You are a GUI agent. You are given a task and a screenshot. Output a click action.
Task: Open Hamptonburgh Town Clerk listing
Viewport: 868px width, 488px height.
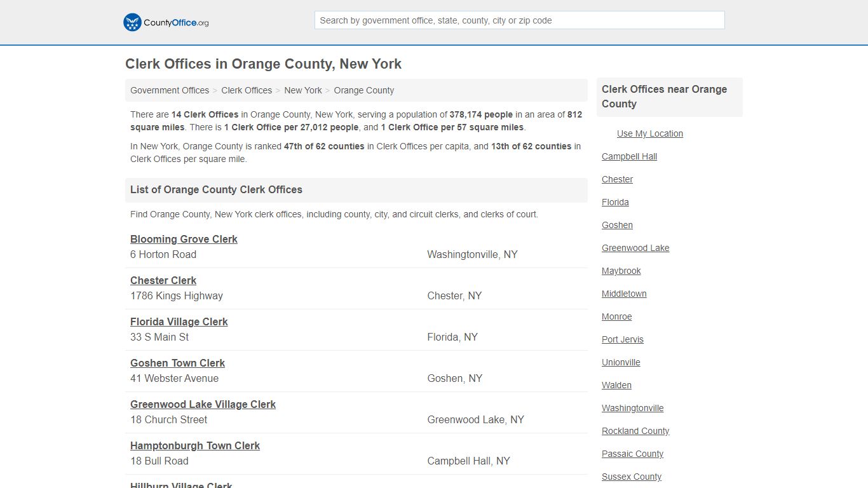click(195, 445)
